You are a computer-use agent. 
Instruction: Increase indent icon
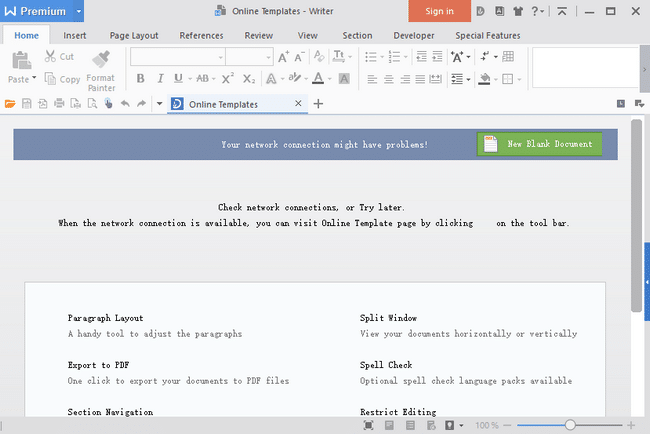437,56
